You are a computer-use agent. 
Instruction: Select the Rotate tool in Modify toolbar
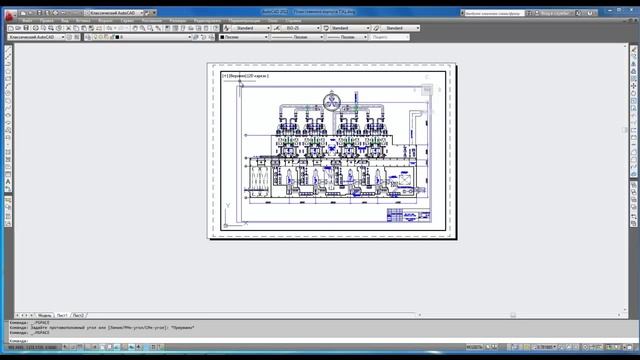[633, 93]
